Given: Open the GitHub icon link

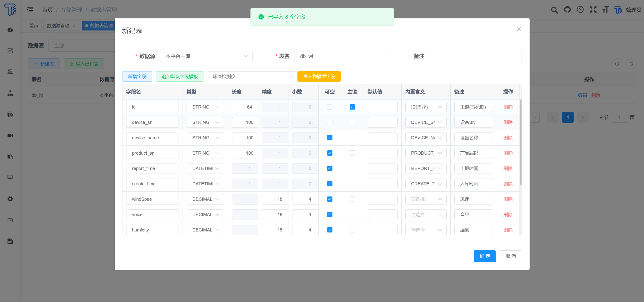Looking at the screenshot, I should coord(567,10).
